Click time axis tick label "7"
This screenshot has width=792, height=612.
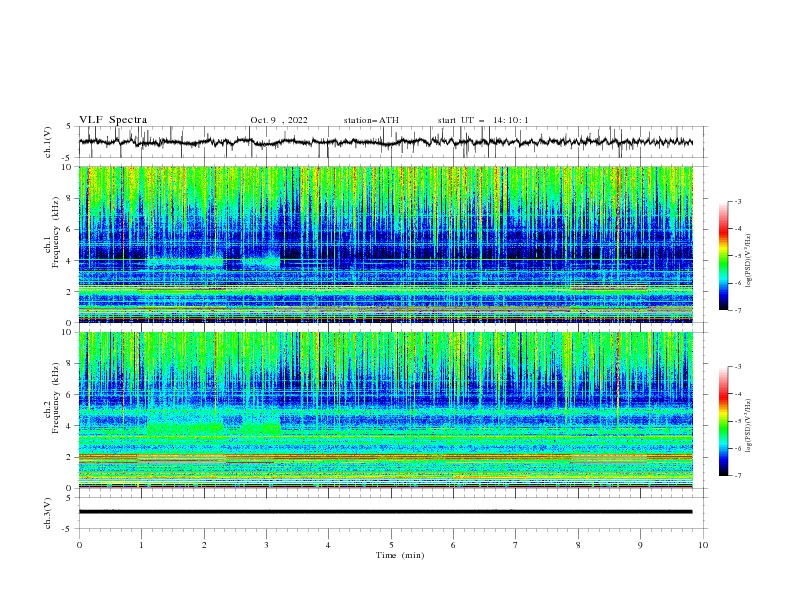coord(515,545)
